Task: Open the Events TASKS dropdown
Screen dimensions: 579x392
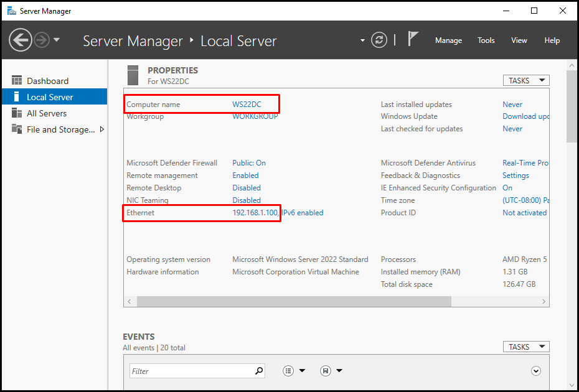Action: [x=526, y=347]
